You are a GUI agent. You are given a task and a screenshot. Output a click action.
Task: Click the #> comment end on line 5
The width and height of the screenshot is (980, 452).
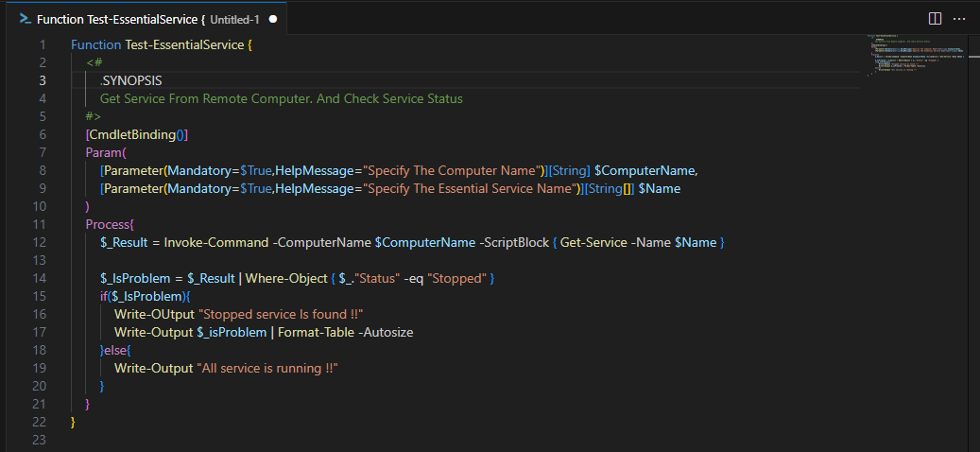pos(94,117)
